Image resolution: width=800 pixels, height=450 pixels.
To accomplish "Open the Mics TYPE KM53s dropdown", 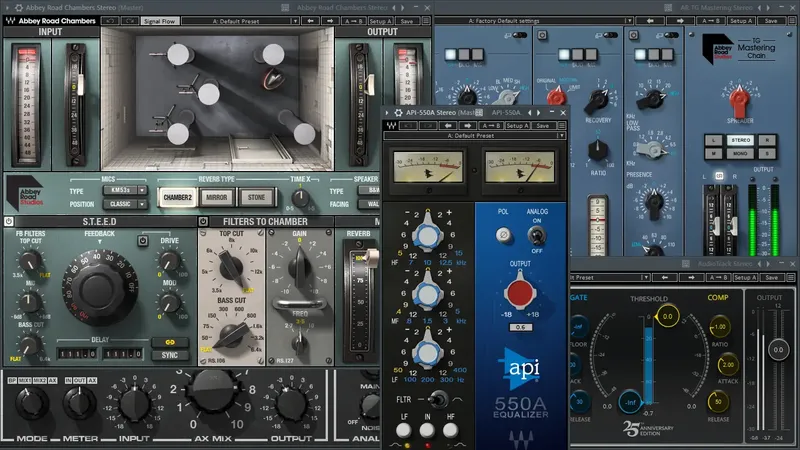I will click(125, 190).
